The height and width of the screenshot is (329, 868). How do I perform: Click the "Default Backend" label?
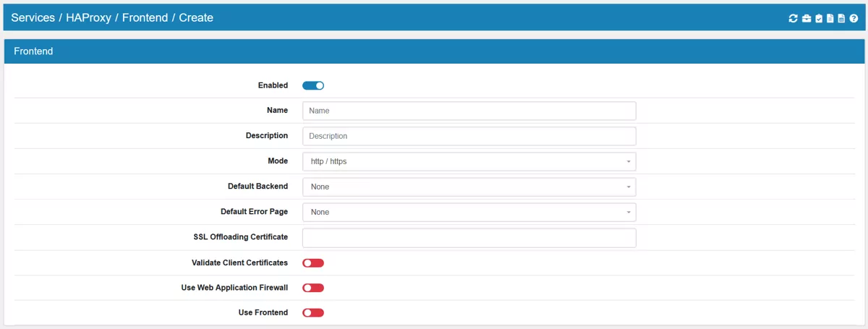click(258, 187)
